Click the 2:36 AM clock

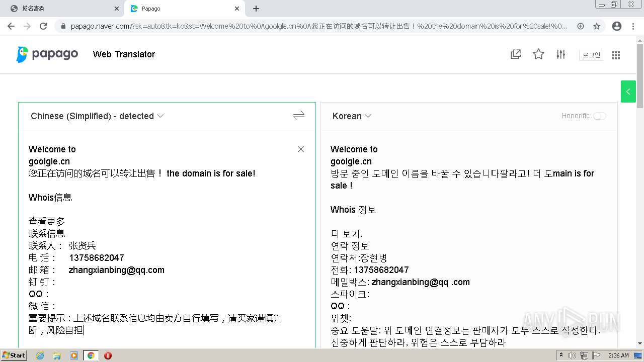(x=618, y=355)
